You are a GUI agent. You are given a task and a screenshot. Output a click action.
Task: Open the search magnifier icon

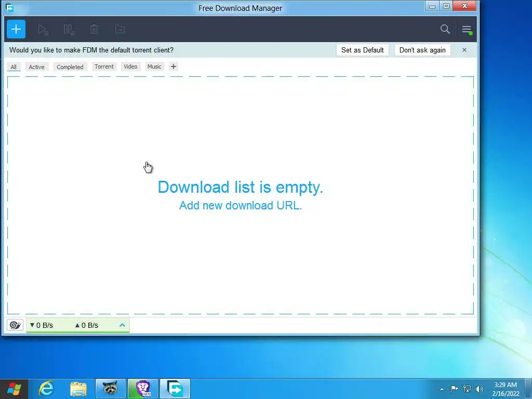pos(445,29)
